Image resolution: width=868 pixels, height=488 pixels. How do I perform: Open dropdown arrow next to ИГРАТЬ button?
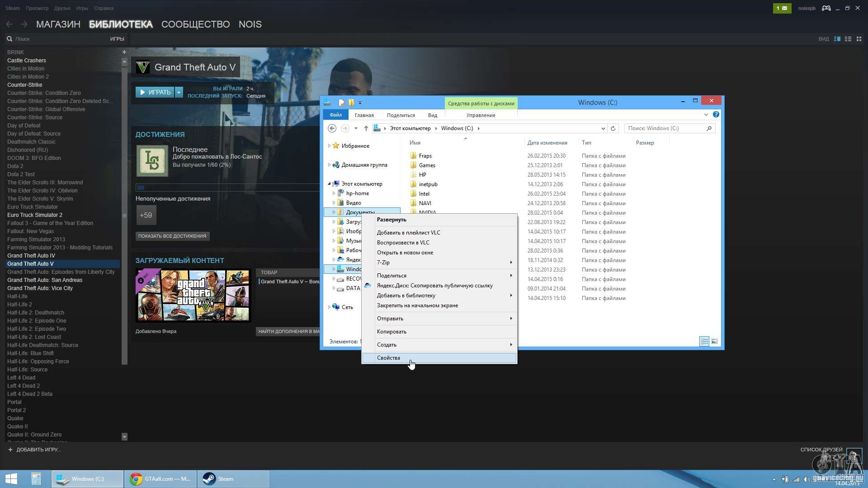pos(179,92)
